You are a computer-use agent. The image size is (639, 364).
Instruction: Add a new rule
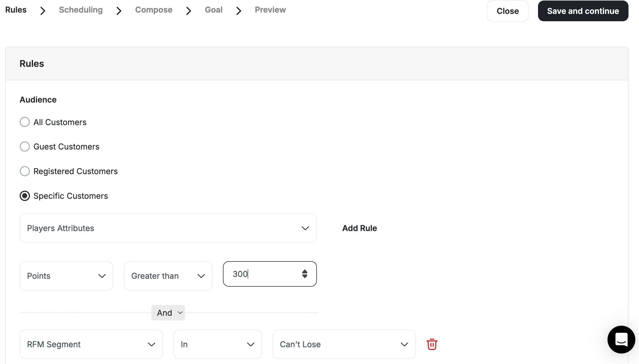tap(359, 228)
